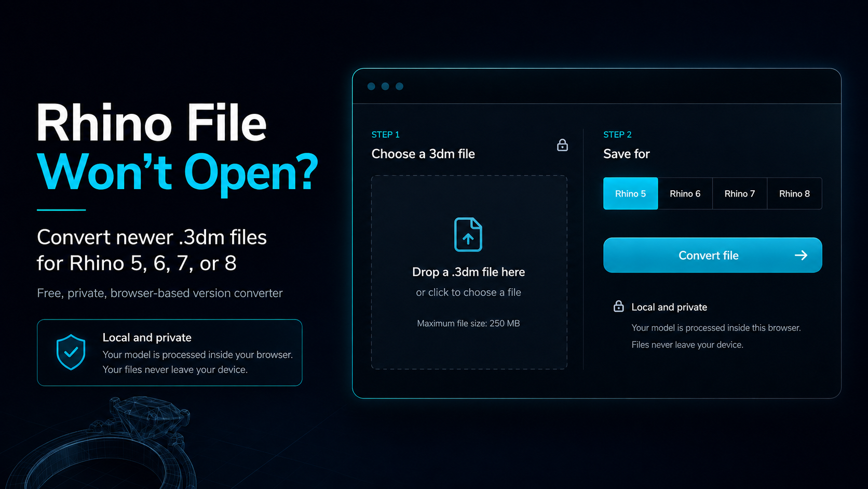Screen dimensions: 868x489
Task: Click 'Files never leave your device.' text
Action: tap(687, 345)
